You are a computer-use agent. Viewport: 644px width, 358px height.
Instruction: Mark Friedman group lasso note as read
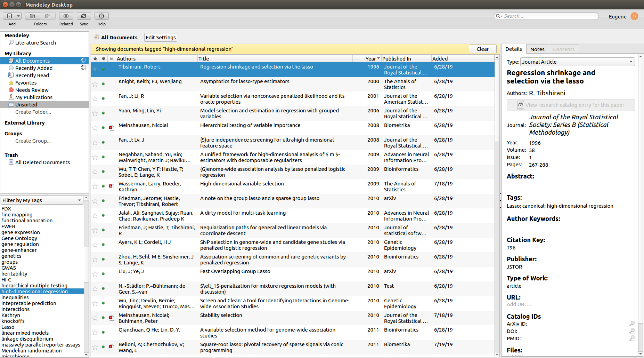tap(103, 201)
